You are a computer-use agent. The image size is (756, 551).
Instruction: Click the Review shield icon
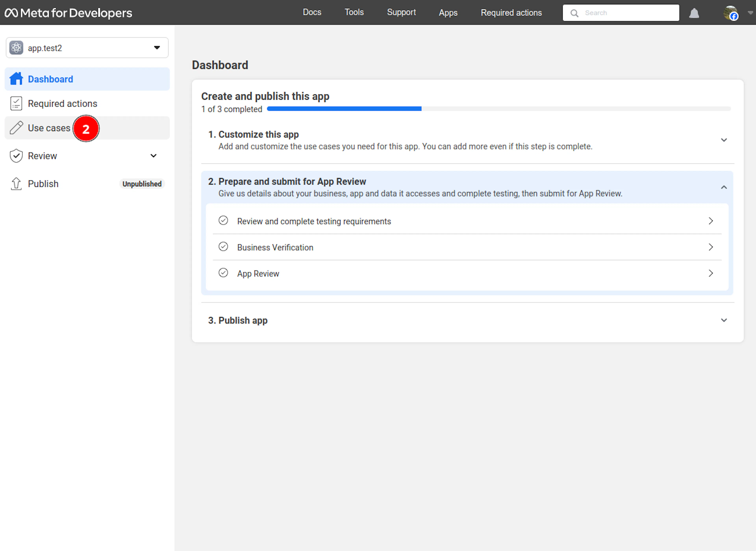point(16,156)
